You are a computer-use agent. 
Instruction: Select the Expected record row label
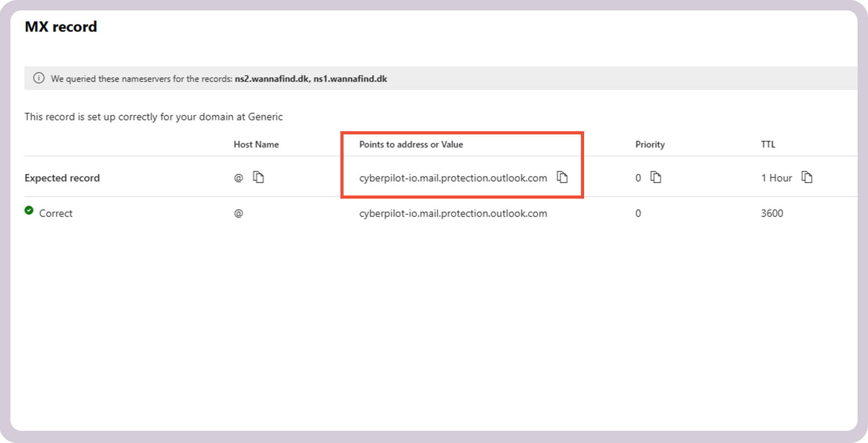pos(62,177)
